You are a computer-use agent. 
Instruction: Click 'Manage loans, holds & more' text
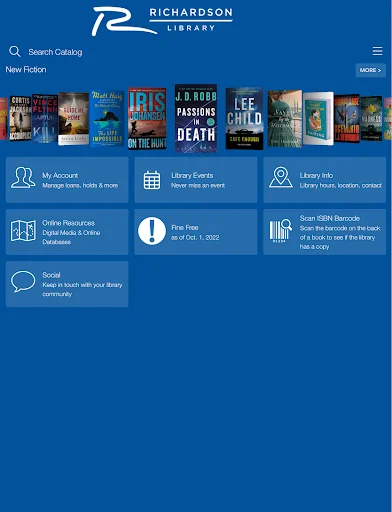pos(80,185)
